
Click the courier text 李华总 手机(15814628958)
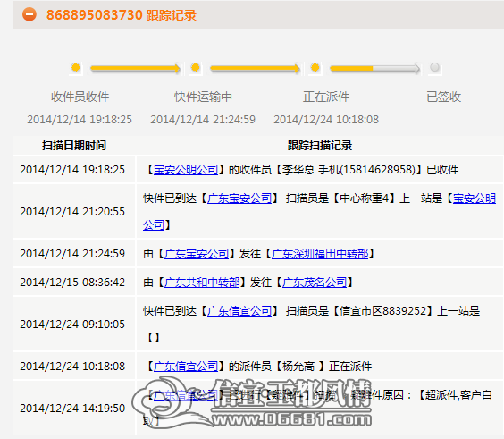[349, 170]
